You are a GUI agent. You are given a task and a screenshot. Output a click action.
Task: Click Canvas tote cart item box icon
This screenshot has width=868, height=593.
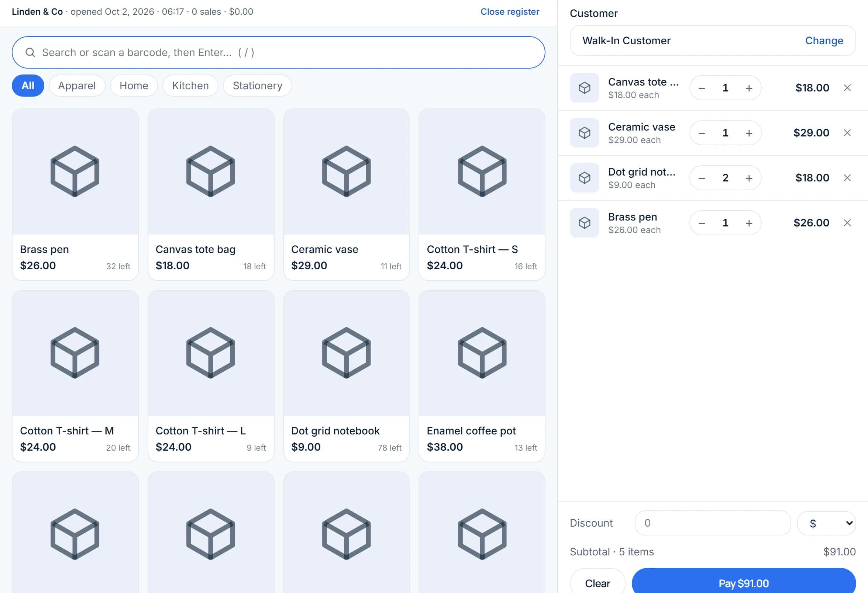tap(585, 88)
